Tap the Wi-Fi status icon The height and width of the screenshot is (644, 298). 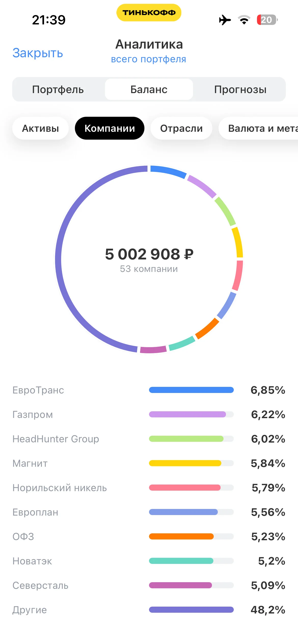[x=244, y=20]
